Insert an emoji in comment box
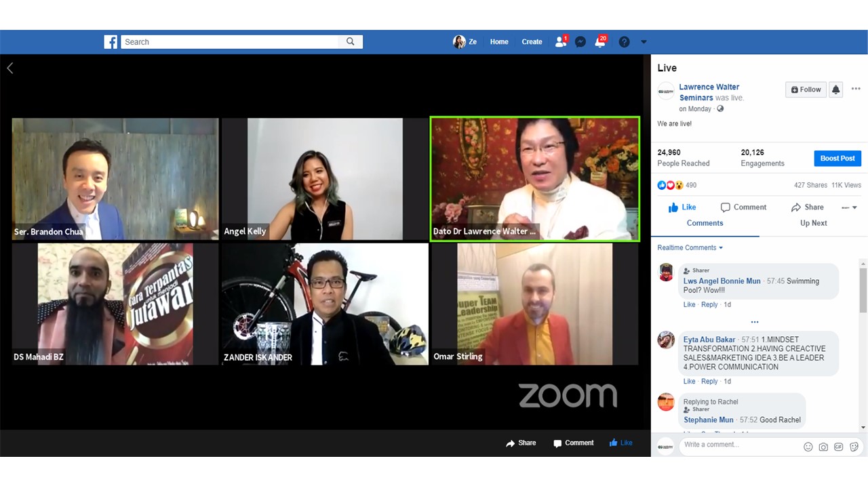 point(808,447)
